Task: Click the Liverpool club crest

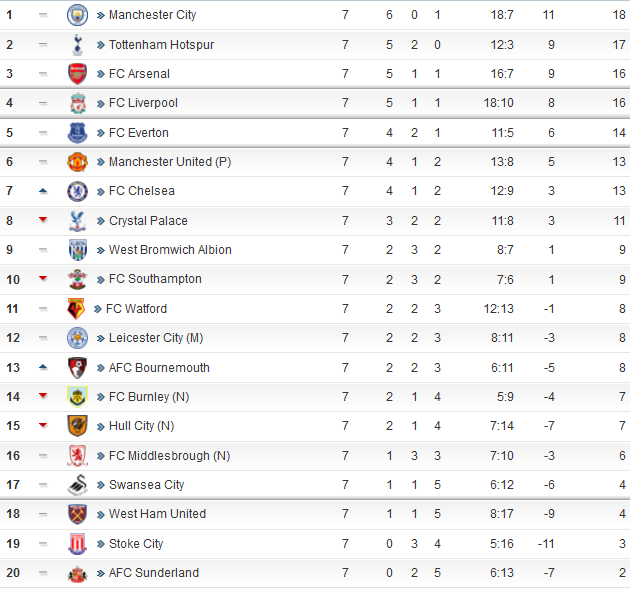Action: [x=77, y=103]
